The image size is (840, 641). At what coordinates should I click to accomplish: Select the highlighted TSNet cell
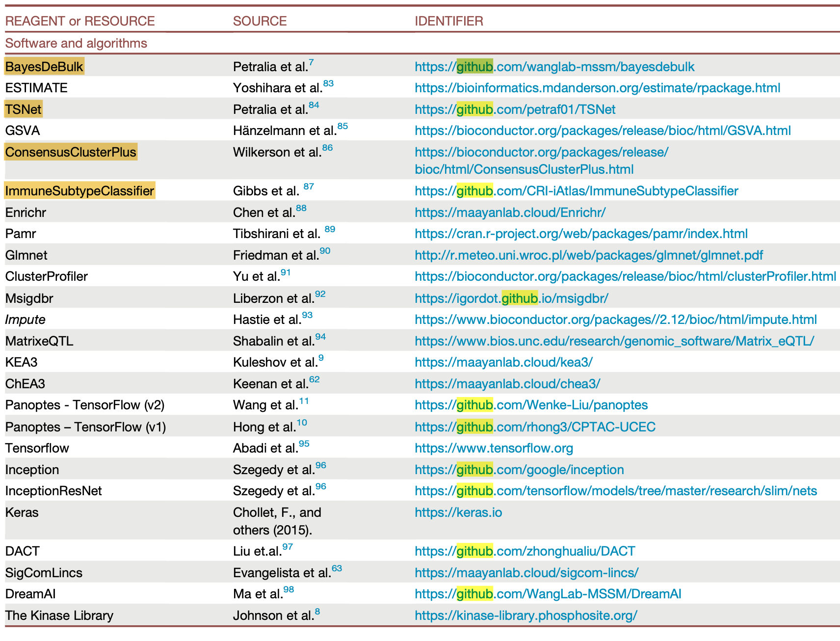[x=24, y=109]
